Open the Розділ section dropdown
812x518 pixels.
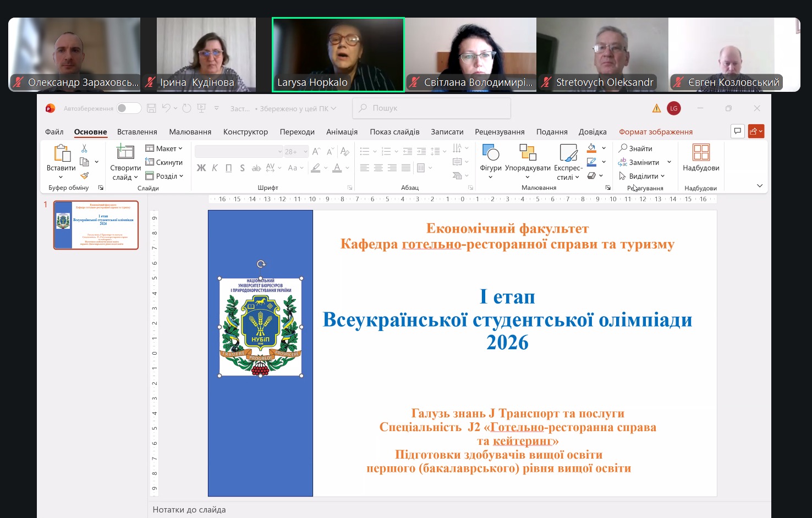tap(164, 176)
